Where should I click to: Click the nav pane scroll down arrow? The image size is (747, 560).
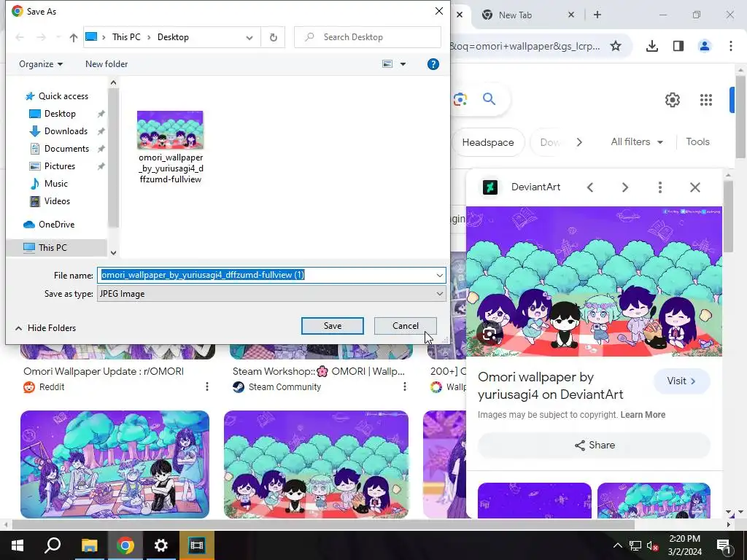113,253
